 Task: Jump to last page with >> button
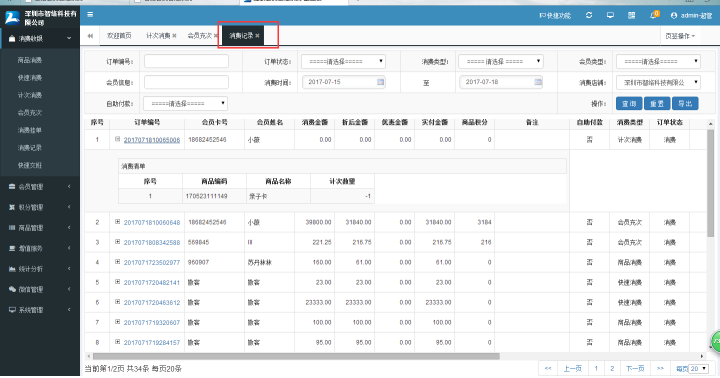tap(660, 369)
